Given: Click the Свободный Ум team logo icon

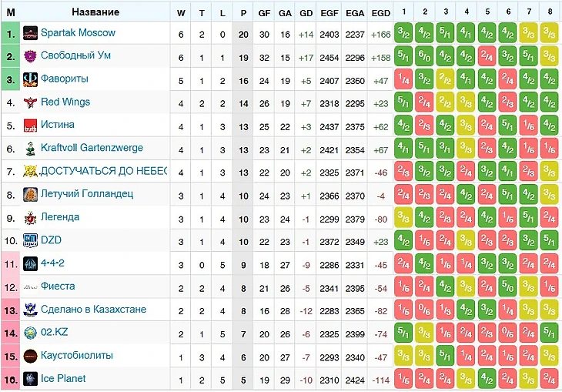Looking at the screenshot, I should pyautogui.click(x=30, y=56).
